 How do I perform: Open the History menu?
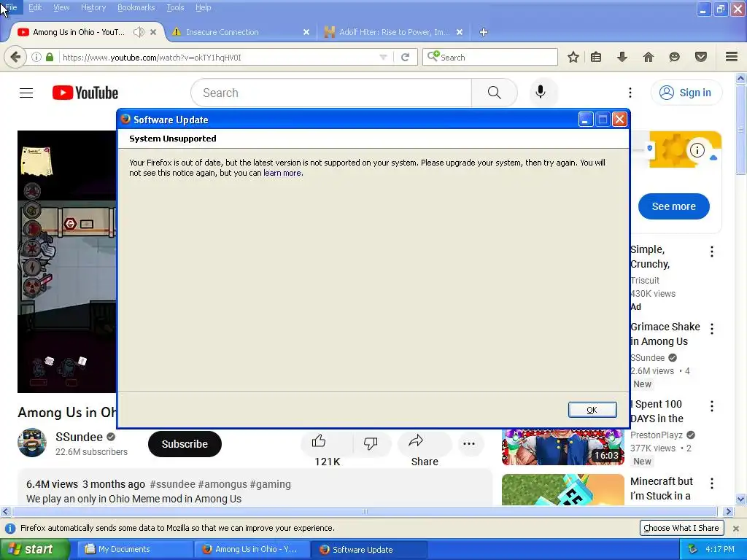click(x=93, y=7)
